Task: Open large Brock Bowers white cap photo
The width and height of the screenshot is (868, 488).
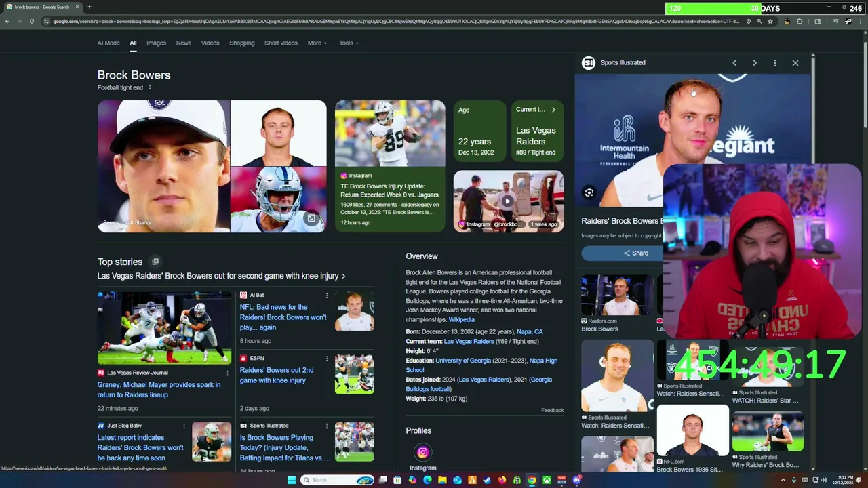Action: tap(163, 166)
